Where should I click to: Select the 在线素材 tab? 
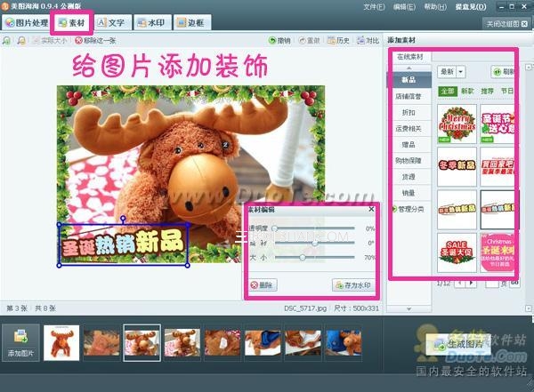(x=410, y=57)
